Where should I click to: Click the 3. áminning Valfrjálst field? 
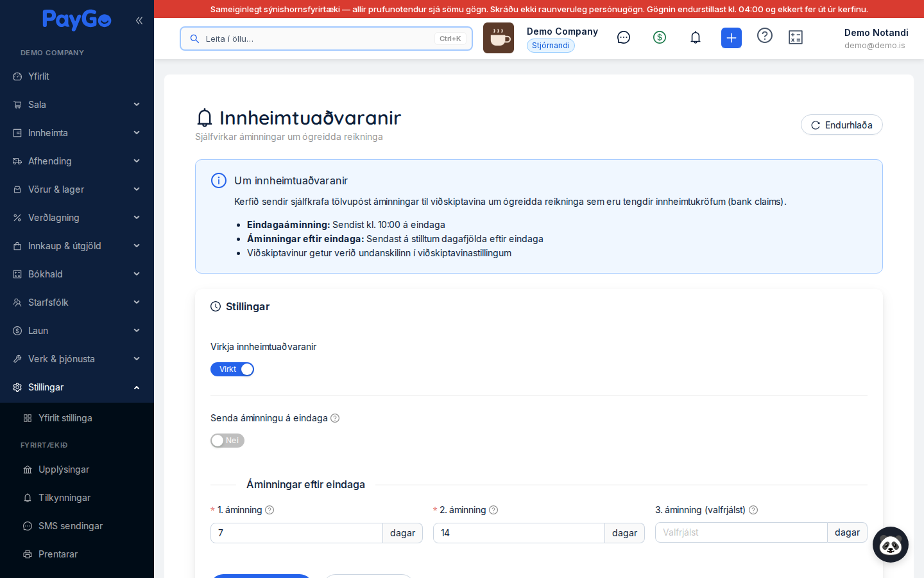(x=741, y=532)
